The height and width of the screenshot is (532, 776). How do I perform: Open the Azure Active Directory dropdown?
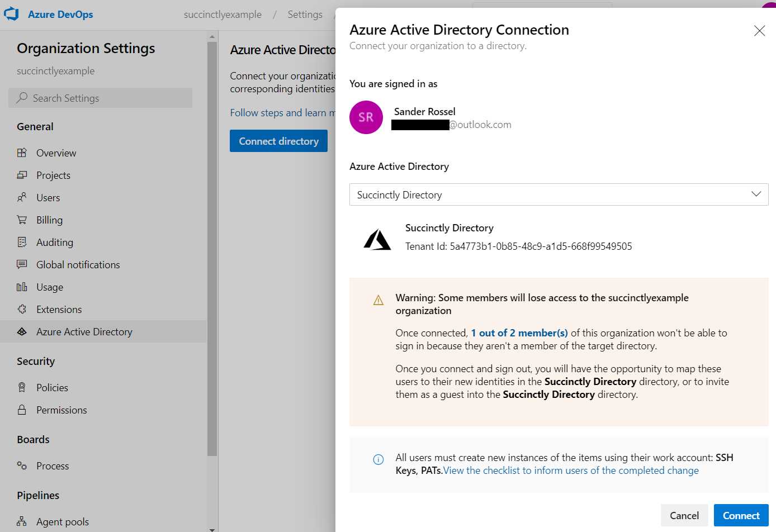tap(558, 194)
